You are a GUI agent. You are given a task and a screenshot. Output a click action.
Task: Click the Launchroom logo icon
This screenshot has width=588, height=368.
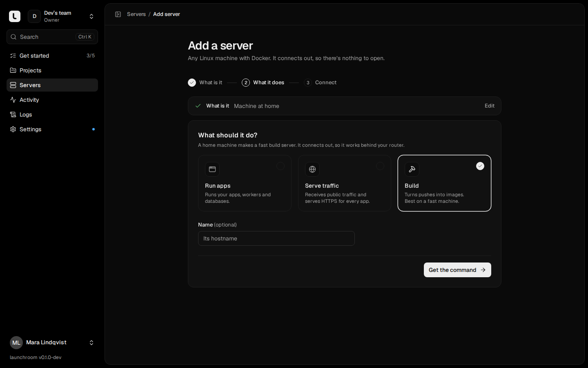click(15, 16)
